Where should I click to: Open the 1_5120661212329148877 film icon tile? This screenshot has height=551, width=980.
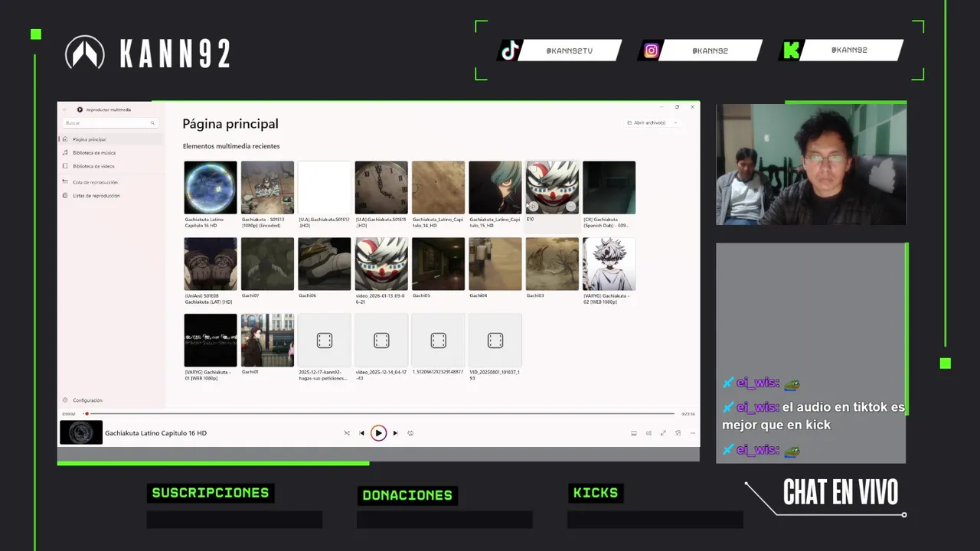(438, 341)
